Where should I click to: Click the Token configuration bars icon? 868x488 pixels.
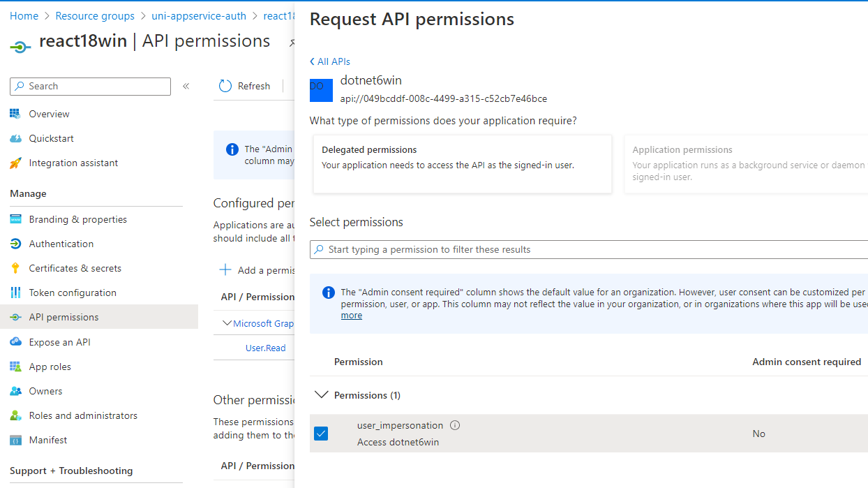pos(15,293)
